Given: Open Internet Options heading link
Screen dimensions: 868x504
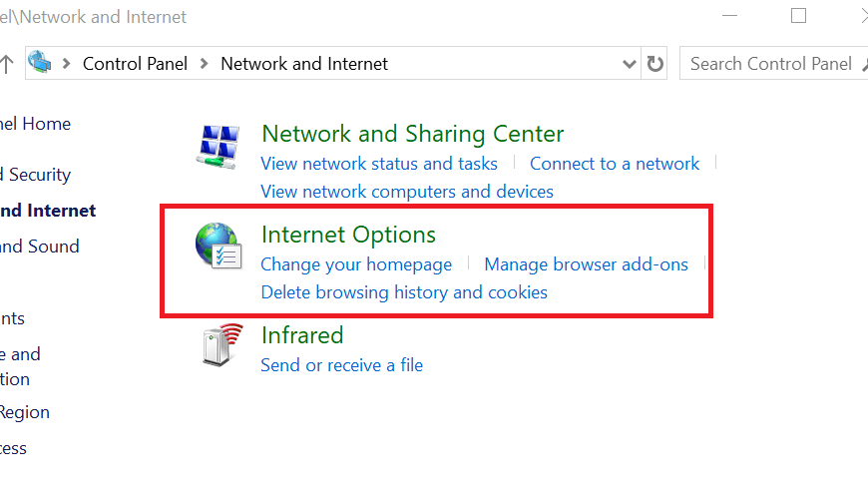Looking at the screenshot, I should tap(349, 235).
